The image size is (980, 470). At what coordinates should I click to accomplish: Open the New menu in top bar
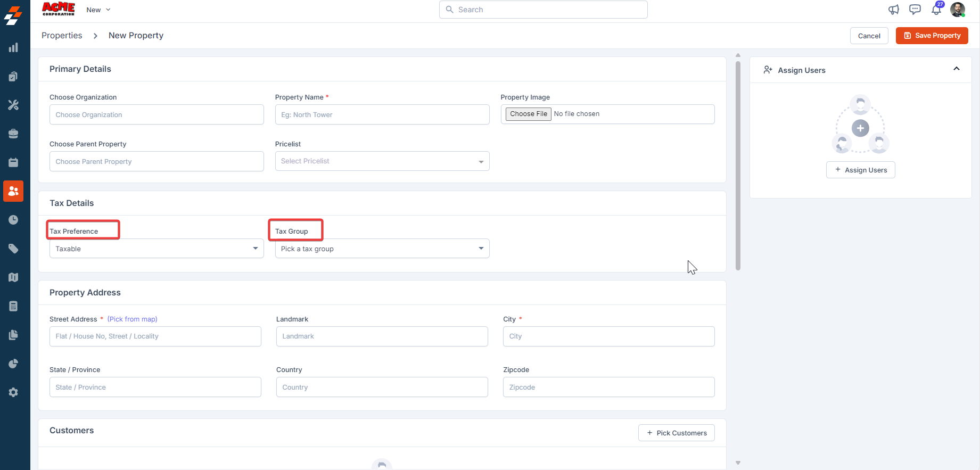98,10
